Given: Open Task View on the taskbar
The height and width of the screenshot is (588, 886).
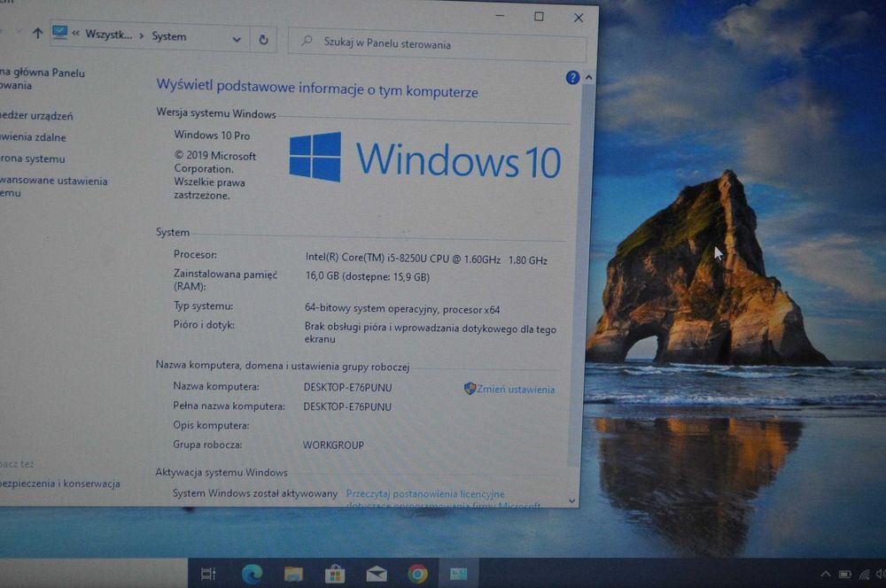Looking at the screenshot, I should pos(208,574).
